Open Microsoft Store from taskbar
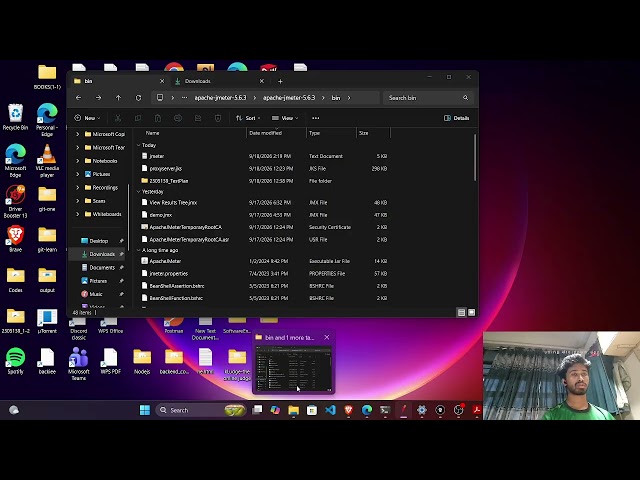Image resolution: width=640 pixels, height=480 pixels. coord(312,410)
